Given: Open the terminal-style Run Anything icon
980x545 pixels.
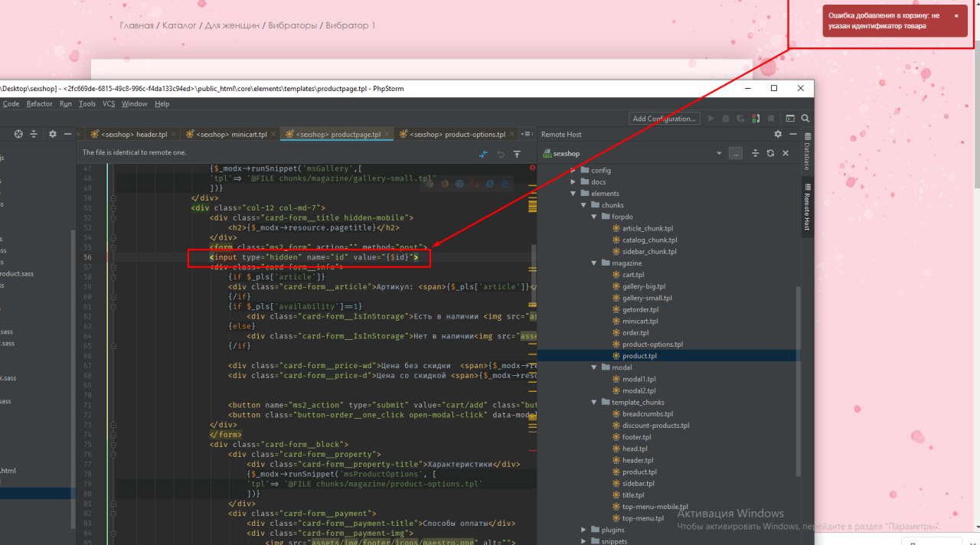Looking at the screenshot, I should pyautogui.click(x=790, y=119).
